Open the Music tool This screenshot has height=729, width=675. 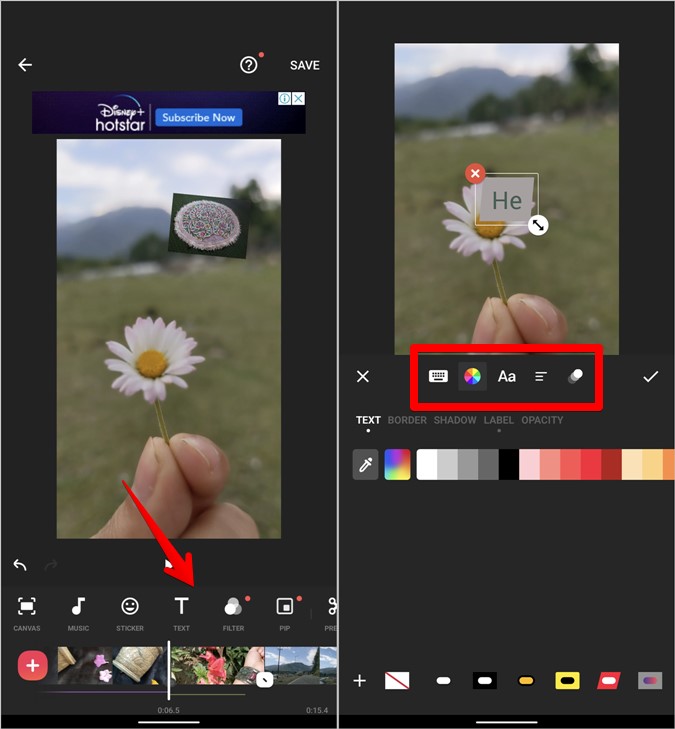pos(78,612)
